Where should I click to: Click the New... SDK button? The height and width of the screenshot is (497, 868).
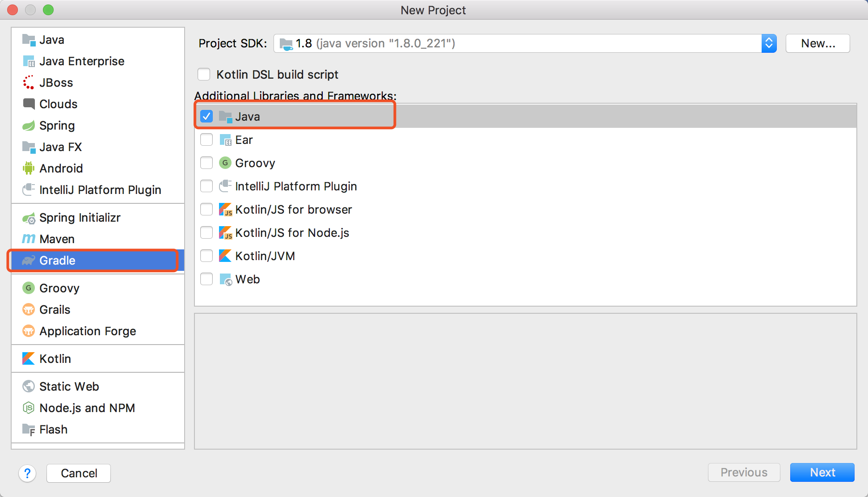[817, 43]
